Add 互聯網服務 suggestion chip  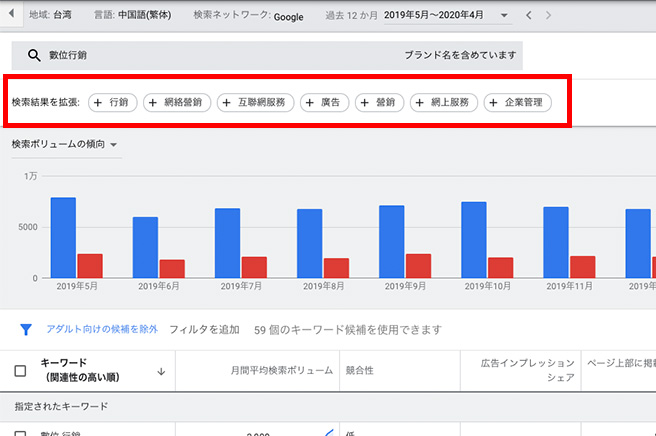click(x=255, y=103)
